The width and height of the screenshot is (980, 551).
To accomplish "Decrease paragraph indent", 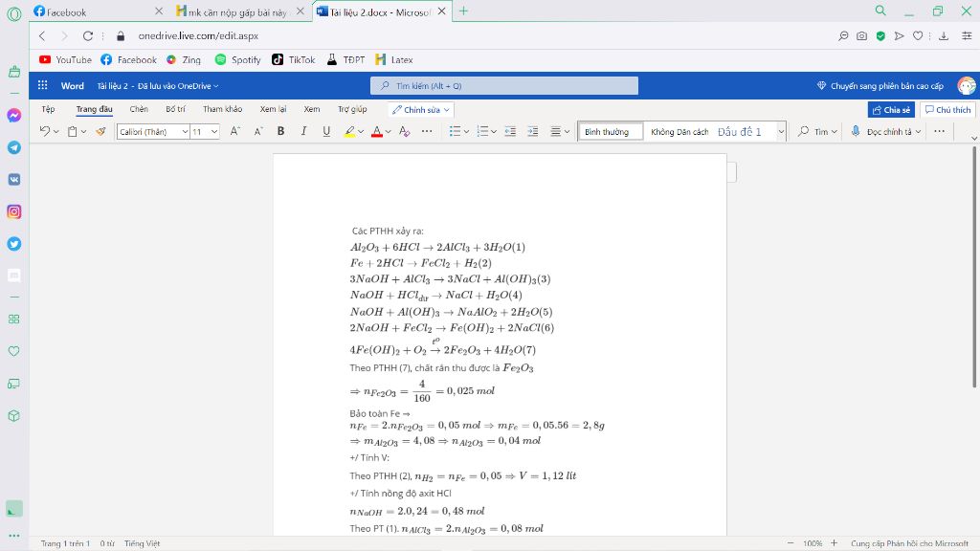I will pyautogui.click(x=510, y=131).
